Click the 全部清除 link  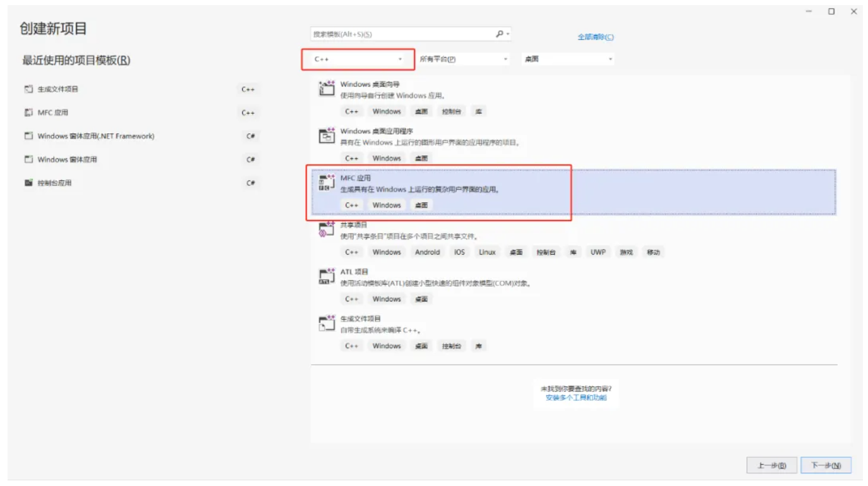pos(595,37)
